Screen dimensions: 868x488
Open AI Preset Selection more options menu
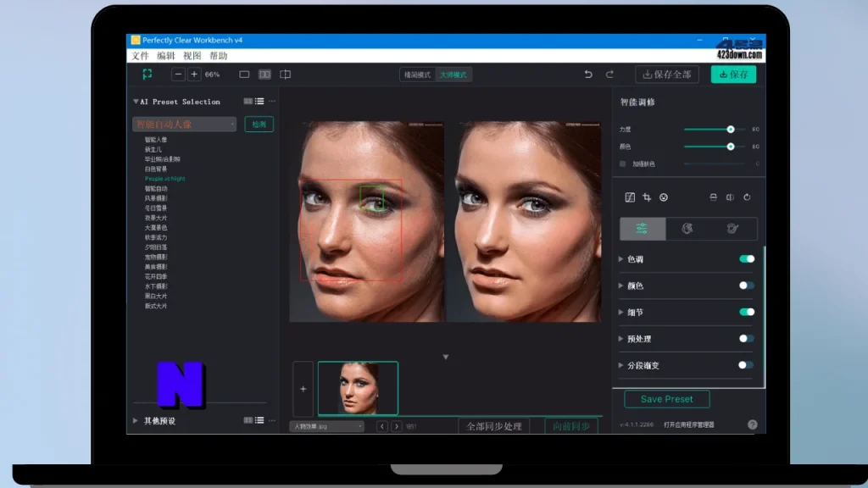(272, 102)
